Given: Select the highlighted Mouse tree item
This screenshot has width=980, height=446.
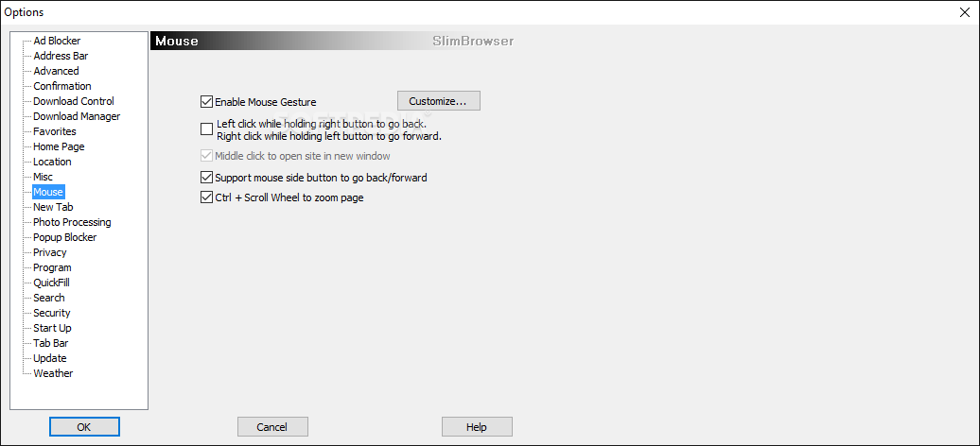Looking at the screenshot, I should [x=48, y=192].
